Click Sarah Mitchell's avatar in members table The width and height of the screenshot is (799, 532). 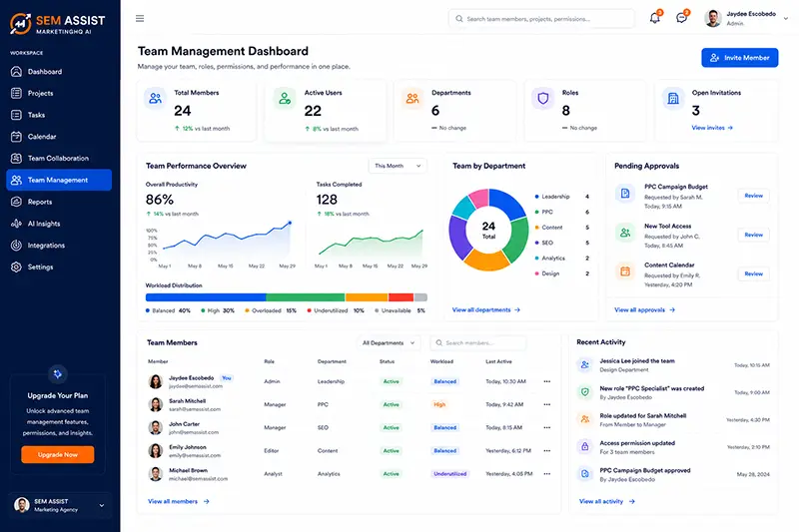(156, 404)
